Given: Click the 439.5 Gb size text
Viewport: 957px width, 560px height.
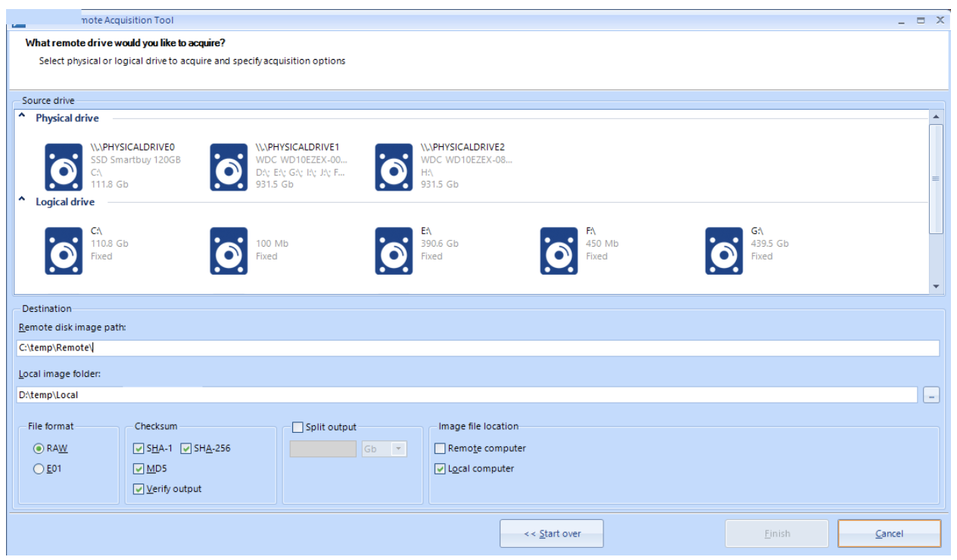Looking at the screenshot, I should 769,244.
